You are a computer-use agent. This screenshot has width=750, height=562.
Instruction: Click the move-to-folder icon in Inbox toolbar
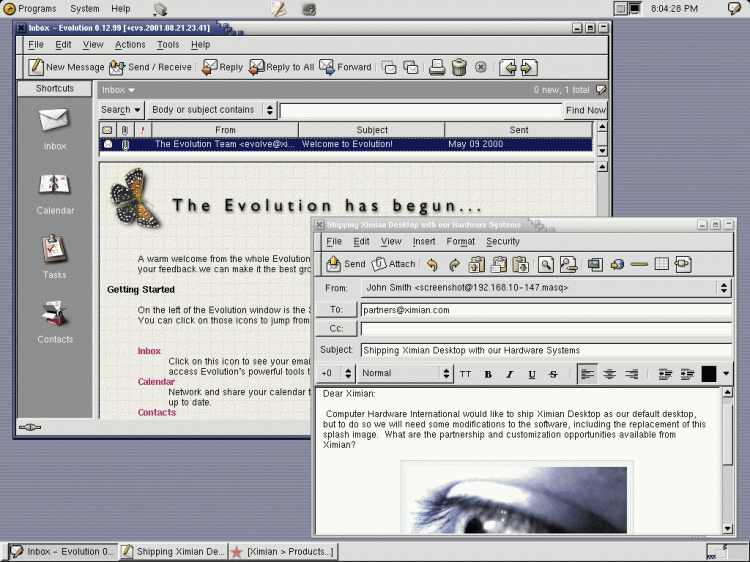(389, 67)
